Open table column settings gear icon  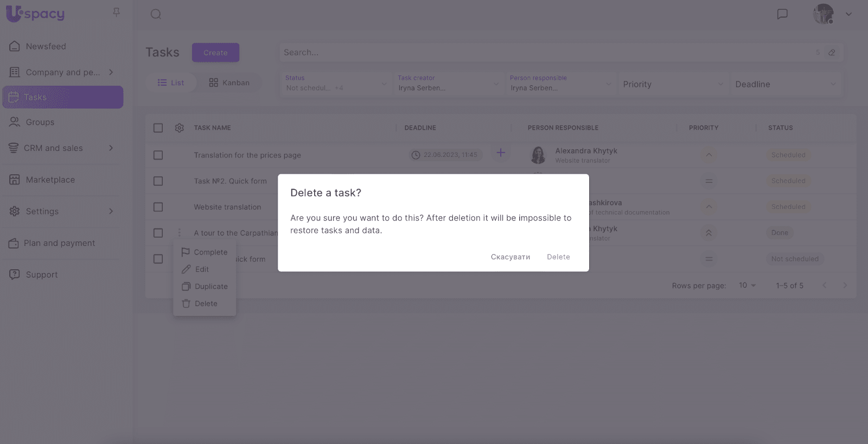(180, 128)
